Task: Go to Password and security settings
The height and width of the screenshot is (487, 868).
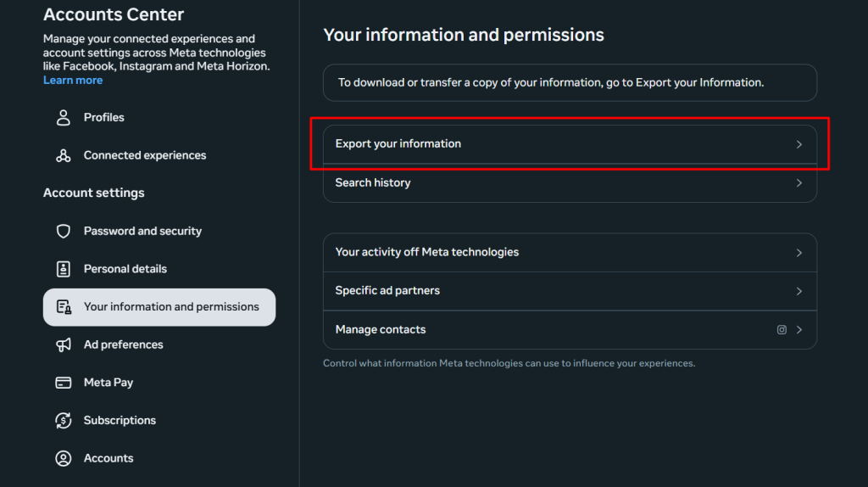Action: [142, 232]
